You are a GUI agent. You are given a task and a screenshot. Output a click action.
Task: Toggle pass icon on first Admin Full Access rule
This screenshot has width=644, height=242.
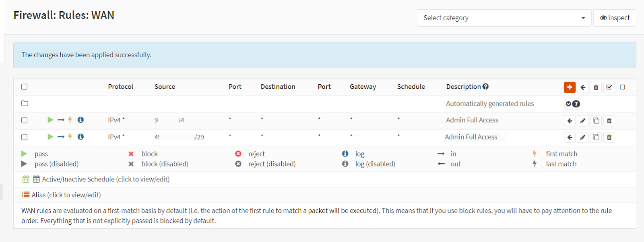pos(50,120)
